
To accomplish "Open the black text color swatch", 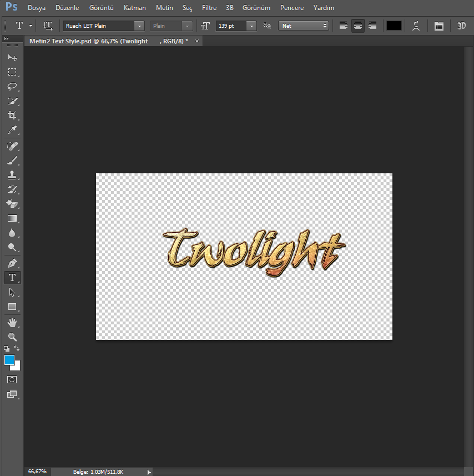I will pyautogui.click(x=394, y=26).
